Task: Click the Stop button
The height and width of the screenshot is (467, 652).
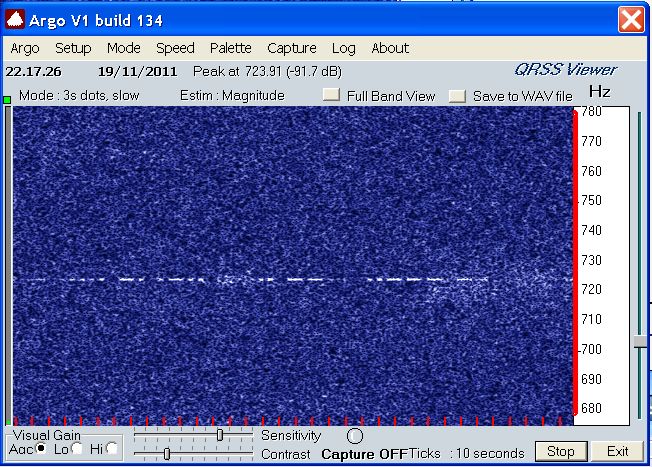Action: tap(561, 451)
